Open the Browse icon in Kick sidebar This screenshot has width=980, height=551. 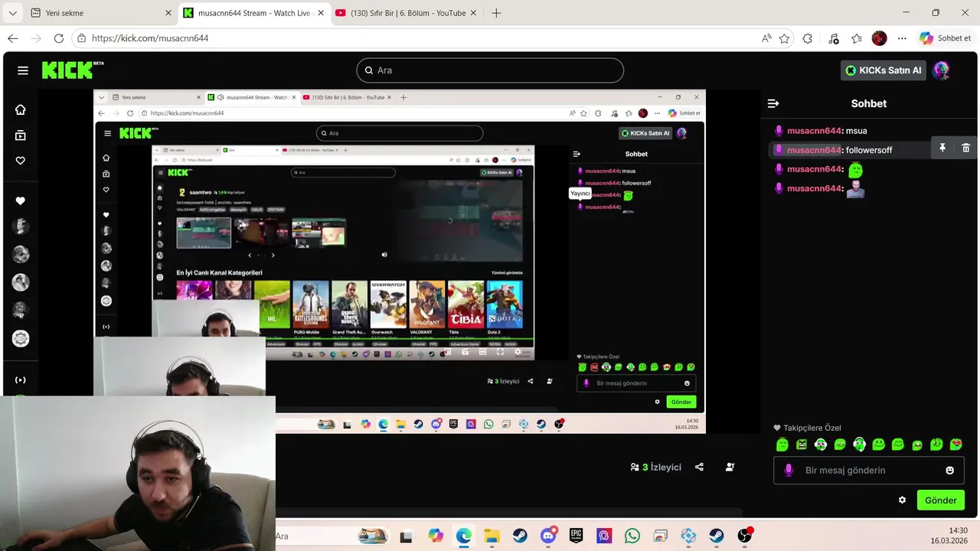[21, 135]
